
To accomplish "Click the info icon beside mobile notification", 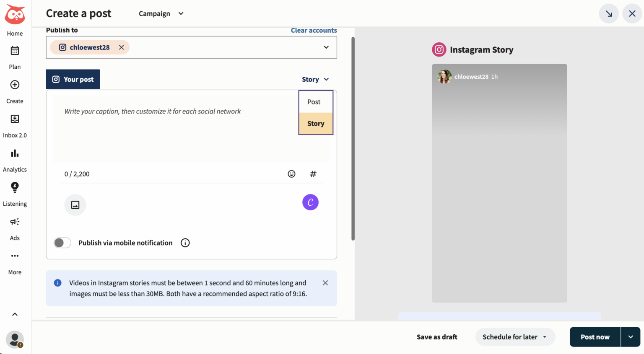I will pyautogui.click(x=185, y=243).
